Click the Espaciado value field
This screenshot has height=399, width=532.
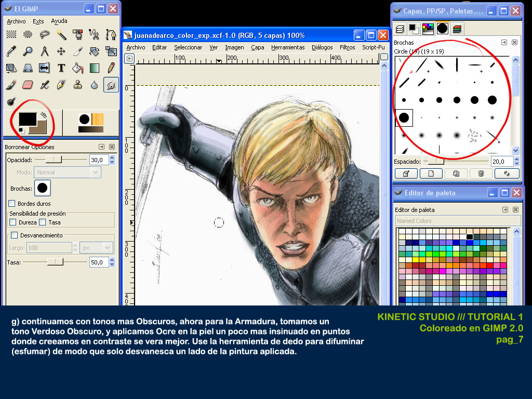502,162
